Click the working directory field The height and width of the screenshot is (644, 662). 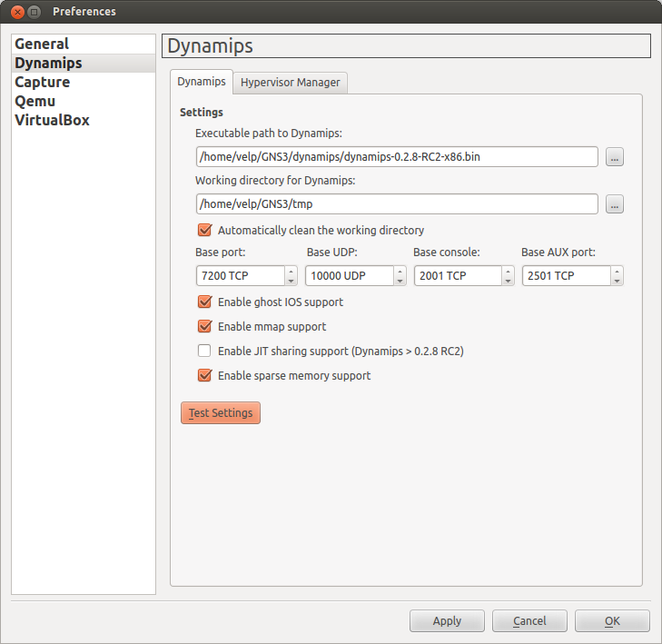(x=397, y=204)
